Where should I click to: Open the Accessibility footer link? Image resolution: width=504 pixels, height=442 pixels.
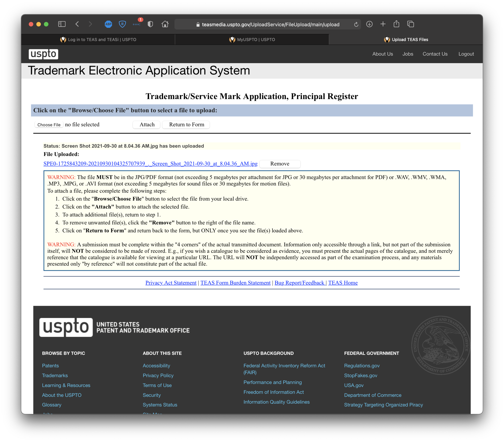[156, 366]
